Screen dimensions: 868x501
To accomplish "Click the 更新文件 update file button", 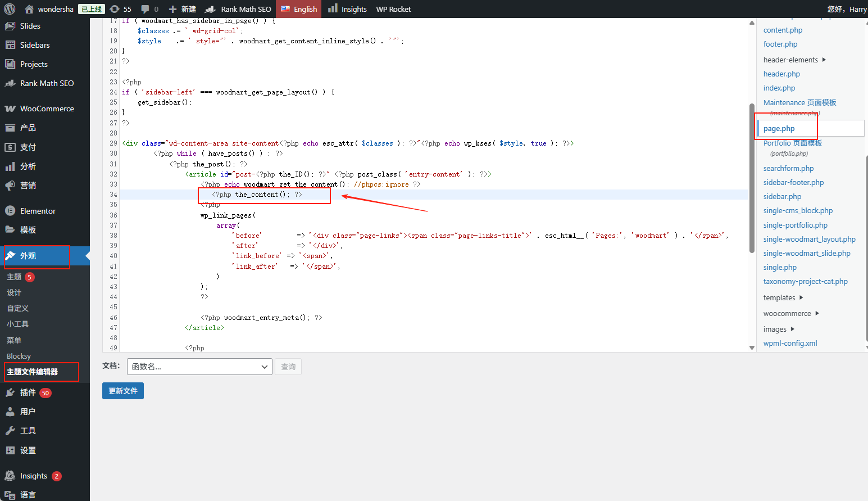I will pyautogui.click(x=122, y=391).
